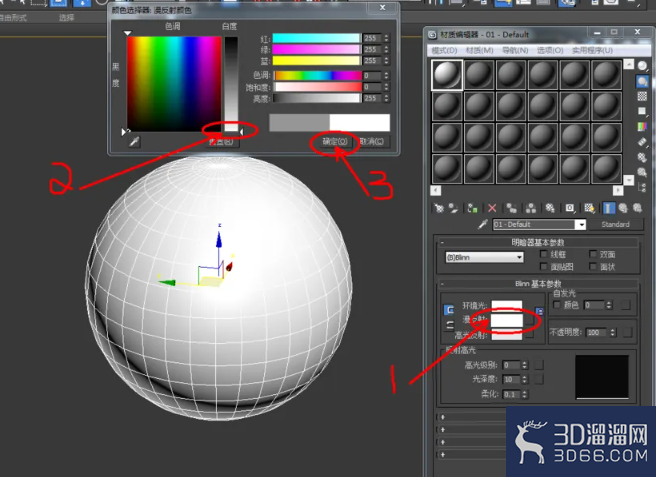
Task: Click the 不透明度 spinner arrows
Action: (x=613, y=333)
